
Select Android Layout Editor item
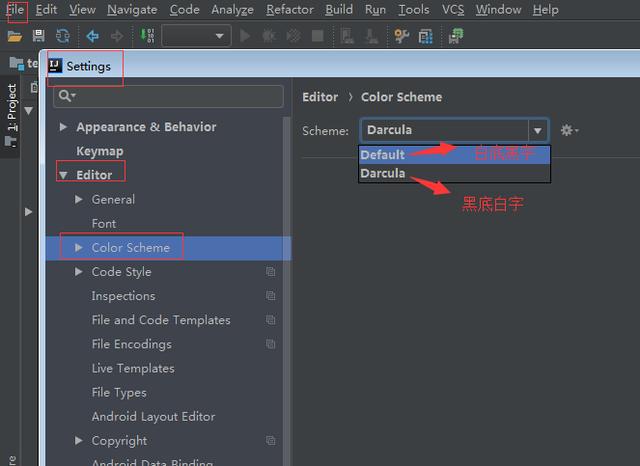pos(153,417)
